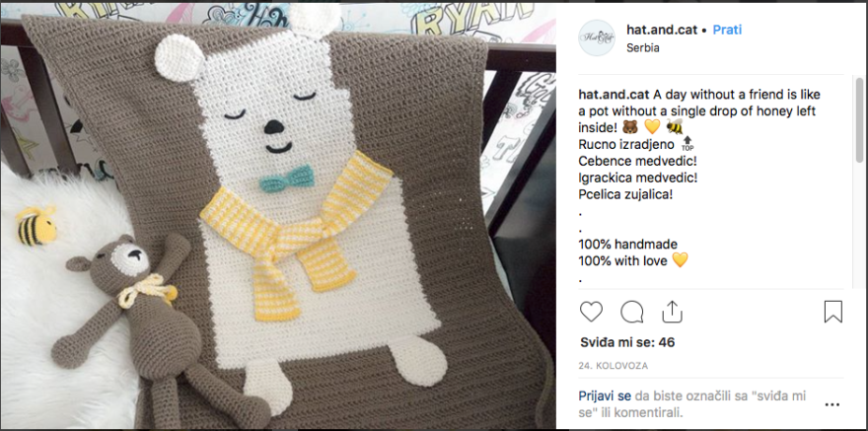
Task: Like the post with the heart icon
Action: [591, 312]
